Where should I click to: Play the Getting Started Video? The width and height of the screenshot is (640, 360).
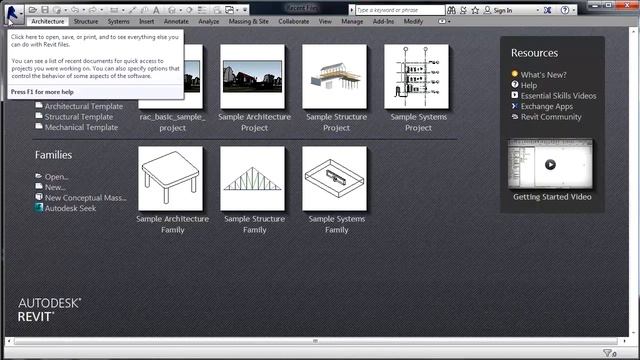(x=550, y=164)
